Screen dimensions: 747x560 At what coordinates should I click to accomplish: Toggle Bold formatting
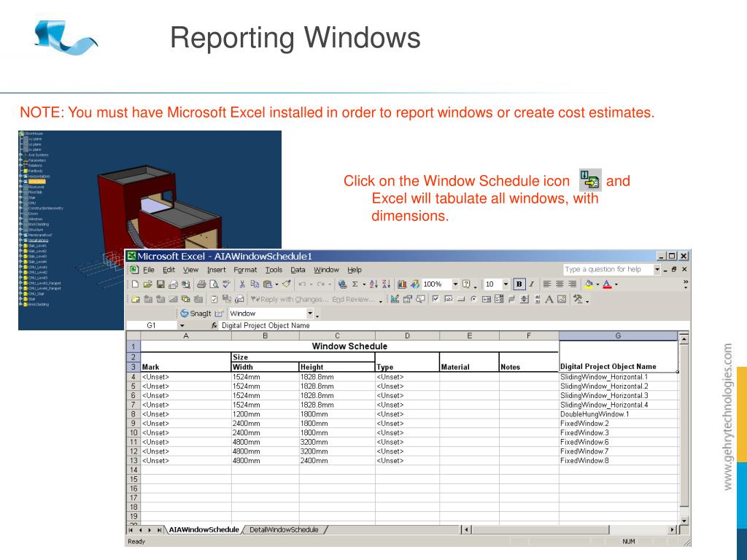pos(519,284)
